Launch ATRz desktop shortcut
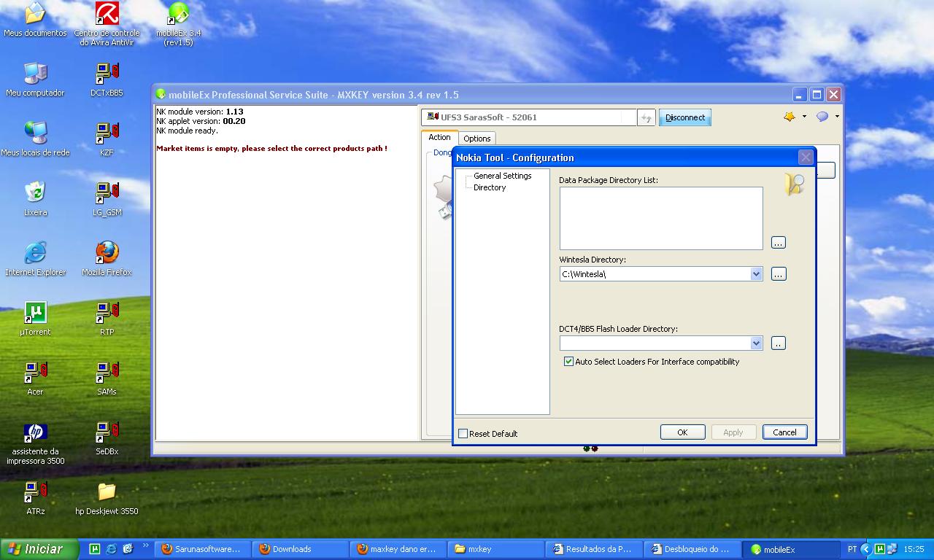 (35, 498)
